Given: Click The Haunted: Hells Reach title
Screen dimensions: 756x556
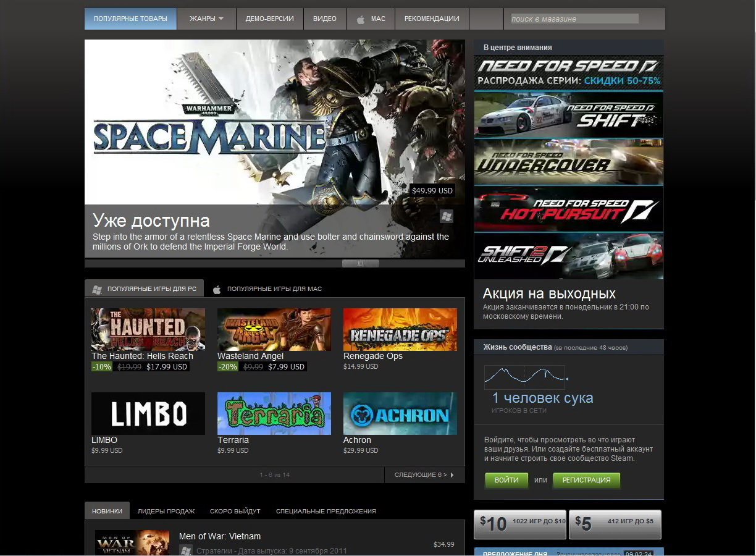Looking at the screenshot, I should (x=142, y=356).
